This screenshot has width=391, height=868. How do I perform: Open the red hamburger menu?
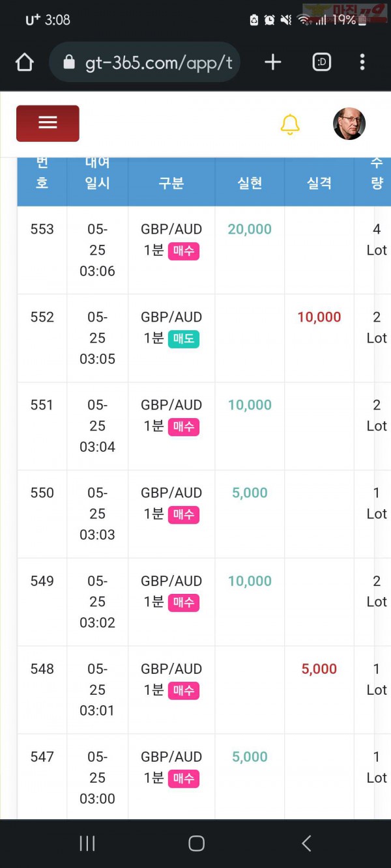pyautogui.click(x=48, y=123)
